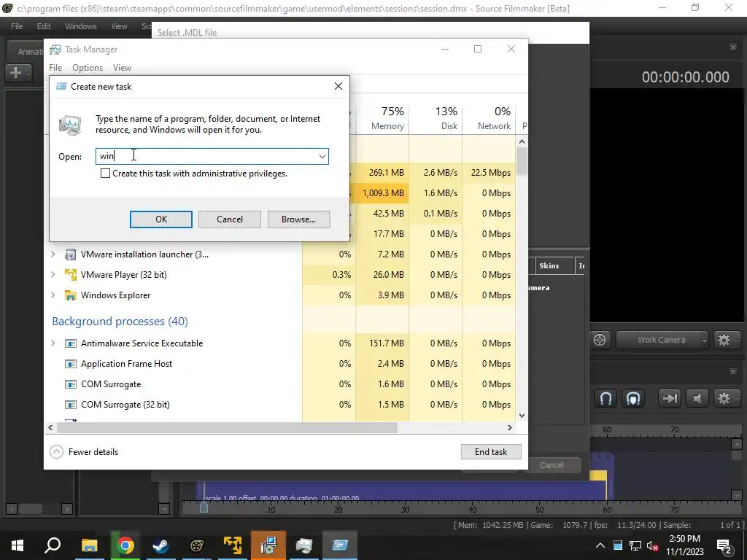Open File Explorer from taskbar
Screen dimensions: 747x560
[89, 545]
